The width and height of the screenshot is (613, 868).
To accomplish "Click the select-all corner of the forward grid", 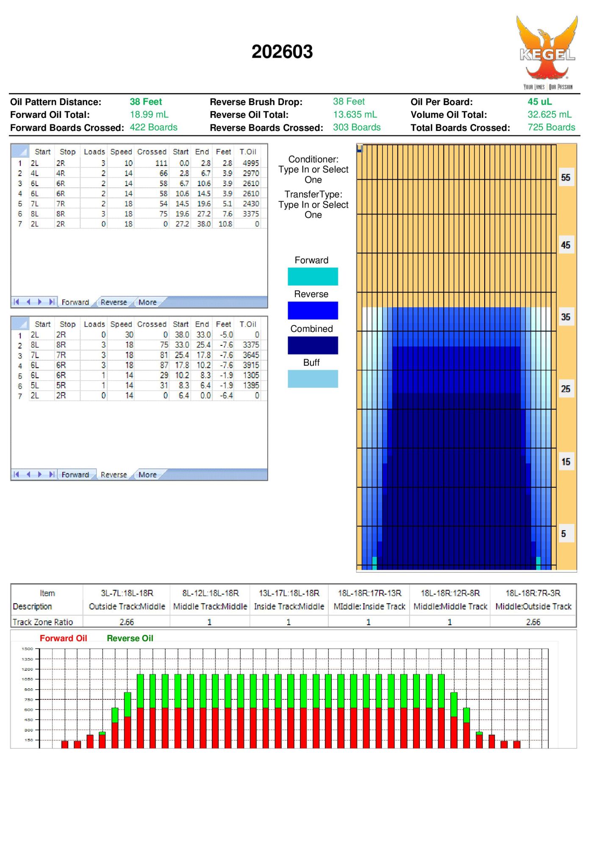I will [x=20, y=151].
